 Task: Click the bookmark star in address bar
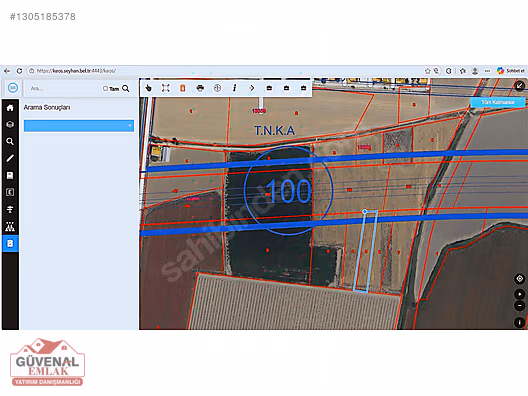[x=428, y=71]
